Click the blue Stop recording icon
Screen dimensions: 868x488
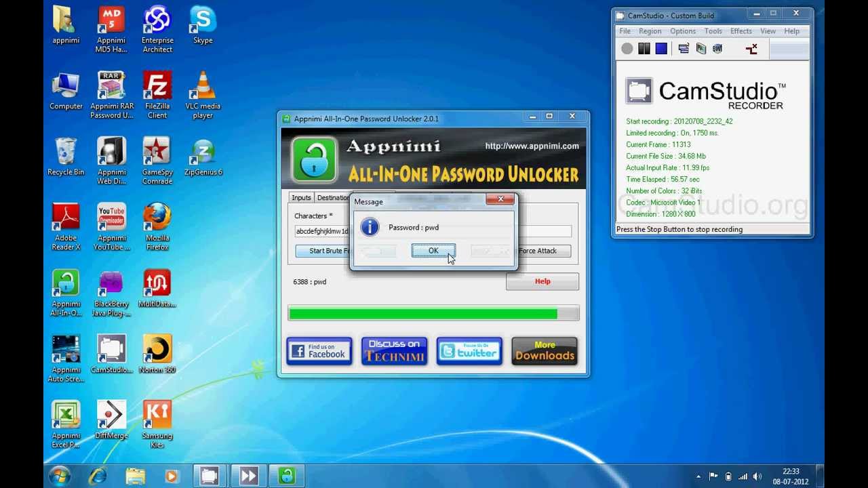[x=661, y=48]
